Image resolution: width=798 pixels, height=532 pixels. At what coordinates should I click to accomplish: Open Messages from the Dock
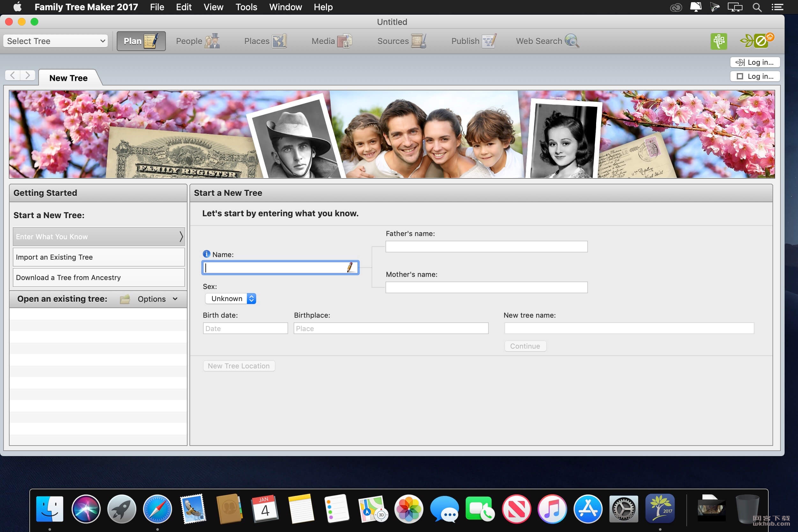click(445, 509)
